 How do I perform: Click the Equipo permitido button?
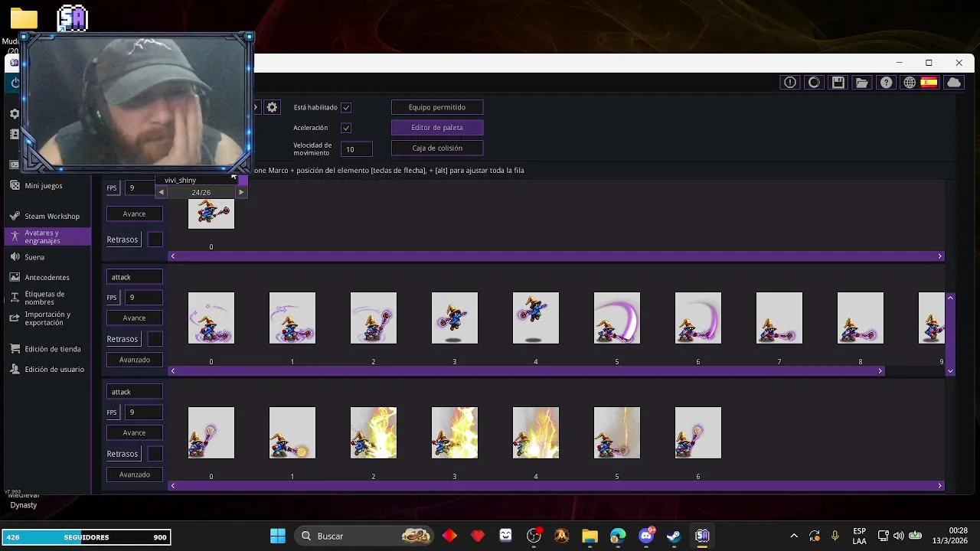(437, 107)
